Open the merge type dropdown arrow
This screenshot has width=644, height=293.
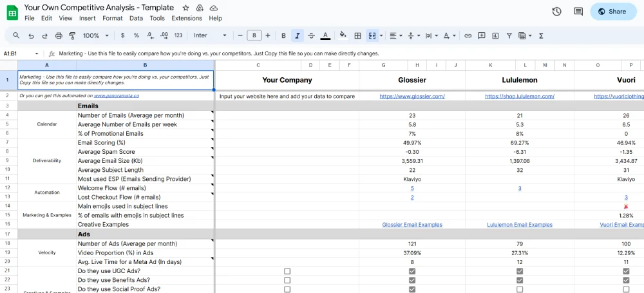tap(381, 36)
